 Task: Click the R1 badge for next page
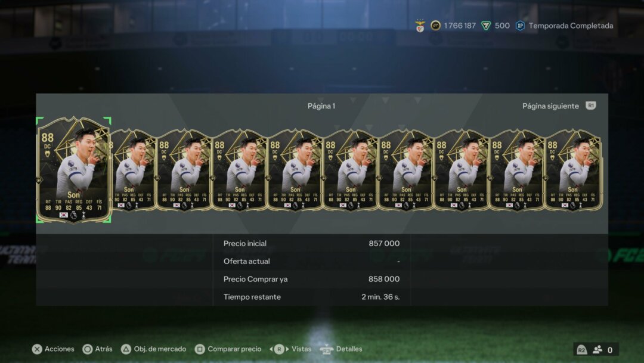point(590,106)
